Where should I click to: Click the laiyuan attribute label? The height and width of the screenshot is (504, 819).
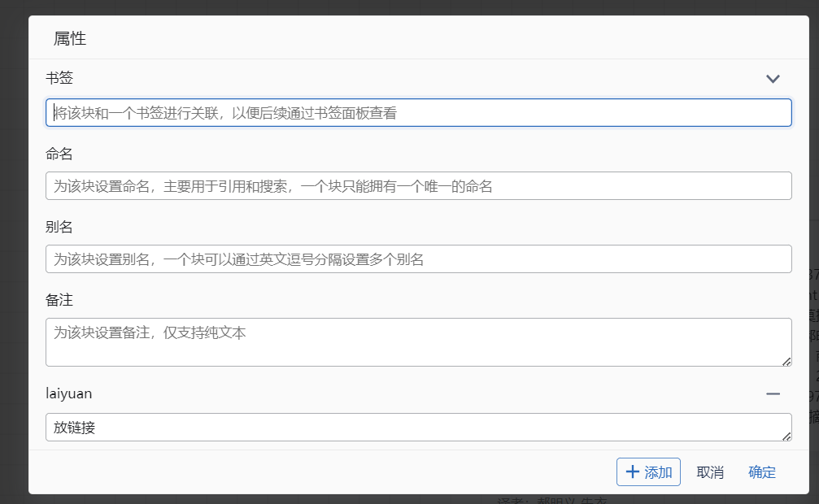68,393
